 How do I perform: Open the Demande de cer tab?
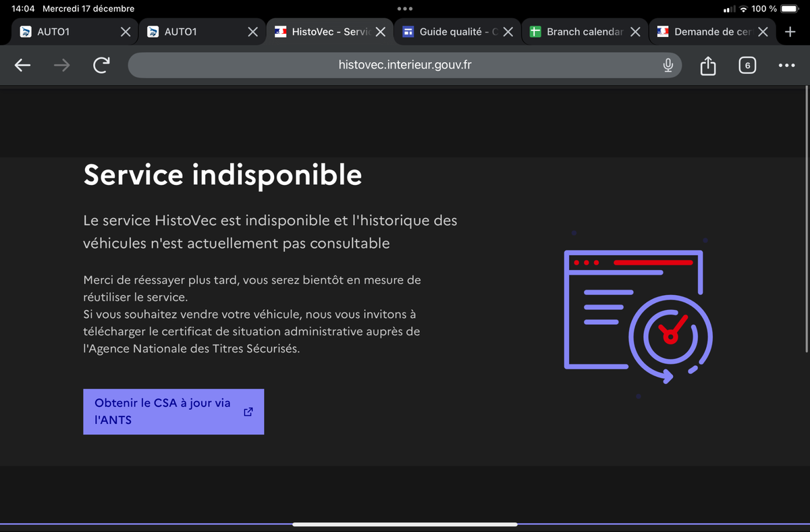coord(705,32)
